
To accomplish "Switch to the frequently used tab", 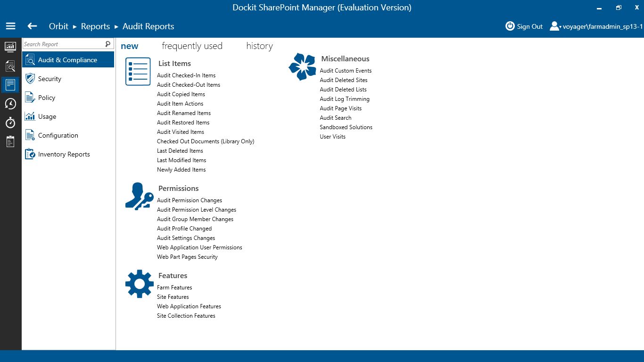I will (192, 46).
